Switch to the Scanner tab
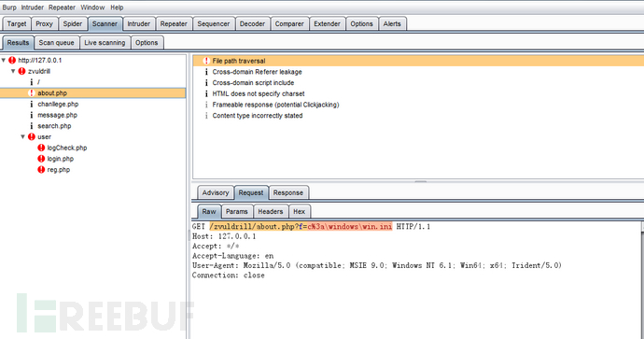The width and height of the screenshot is (644, 339). pos(105,24)
